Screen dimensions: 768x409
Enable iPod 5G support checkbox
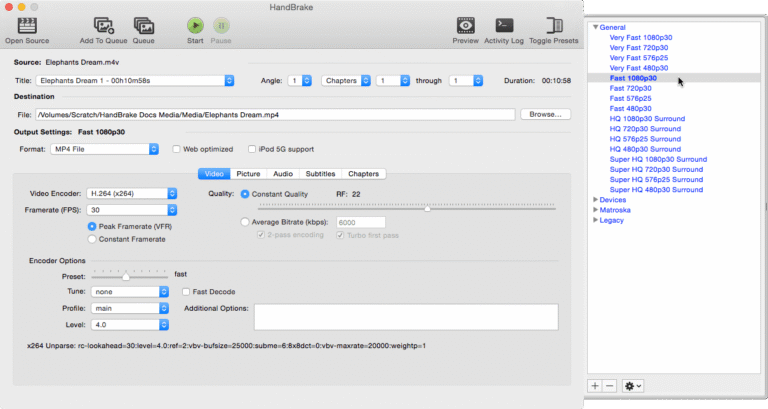252,149
